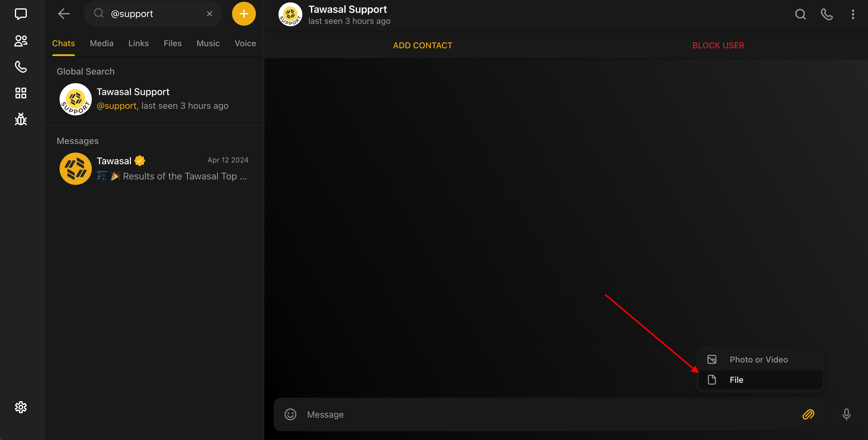
Task: Click Tawasal Support avatar in search results
Action: point(75,99)
